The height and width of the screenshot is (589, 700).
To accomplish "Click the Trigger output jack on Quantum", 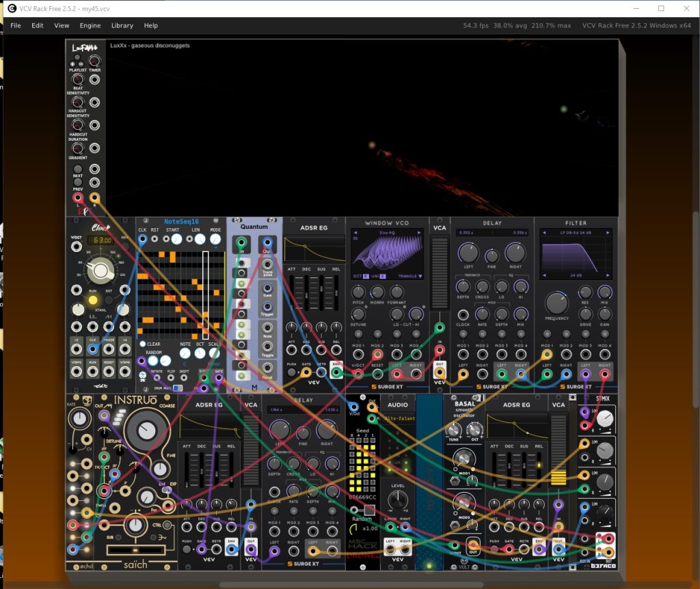I will pyautogui.click(x=267, y=307).
